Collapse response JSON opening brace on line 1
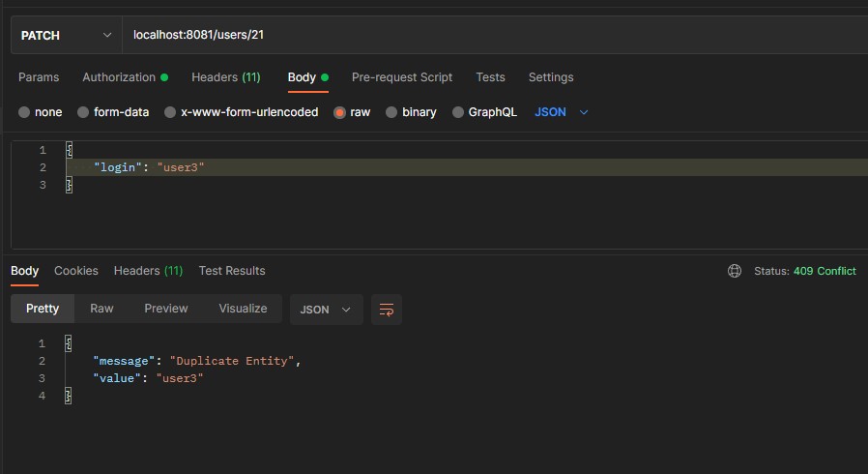 [68, 343]
